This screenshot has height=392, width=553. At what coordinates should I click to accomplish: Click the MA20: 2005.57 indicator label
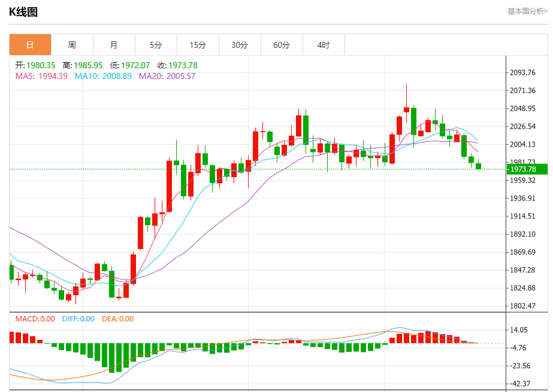[x=167, y=76]
